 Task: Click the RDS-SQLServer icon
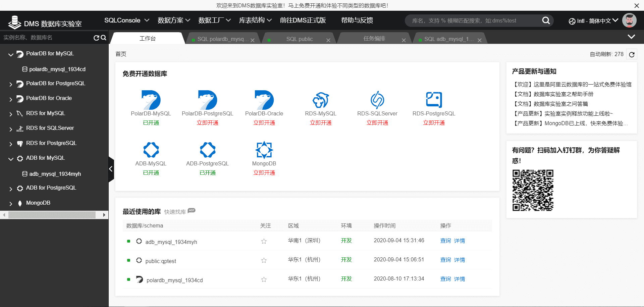[377, 100]
